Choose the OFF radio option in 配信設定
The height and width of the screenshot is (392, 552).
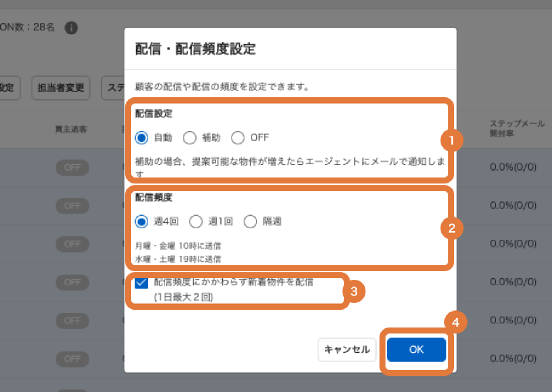click(238, 137)
